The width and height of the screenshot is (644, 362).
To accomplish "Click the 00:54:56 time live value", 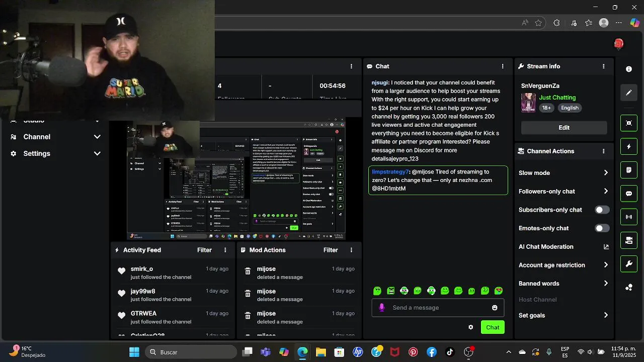I will click(333, 86).
